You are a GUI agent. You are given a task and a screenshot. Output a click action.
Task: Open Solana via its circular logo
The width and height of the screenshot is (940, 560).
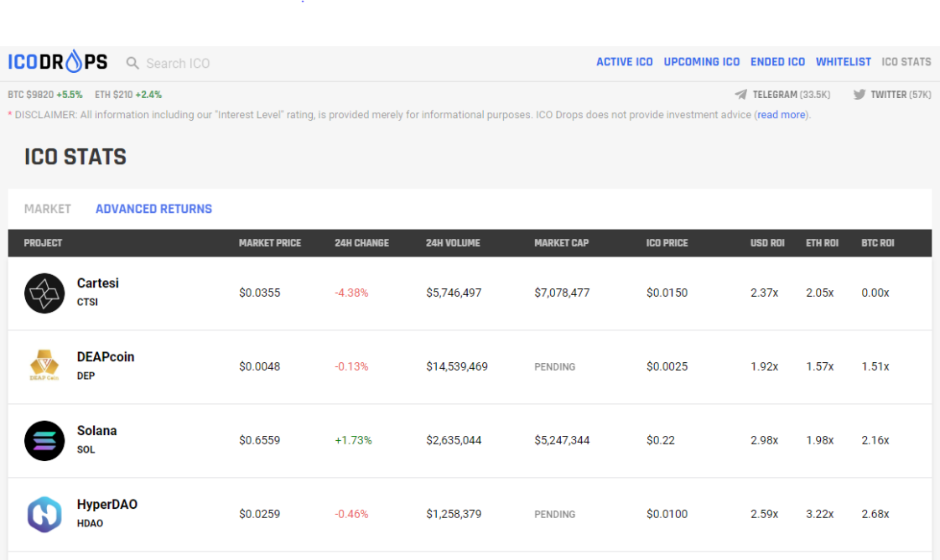tap(44, 439)
